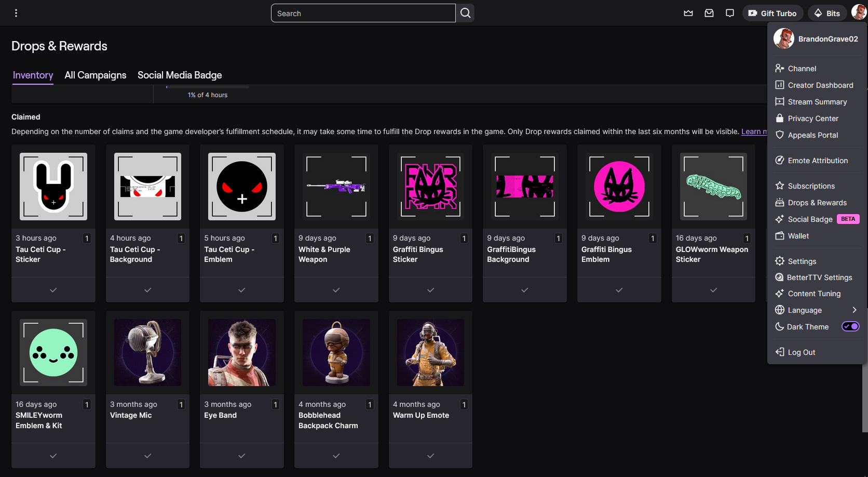Open Settings from the user menu
Viewport: 868px width, 477px height.
[x=802, y=261]
